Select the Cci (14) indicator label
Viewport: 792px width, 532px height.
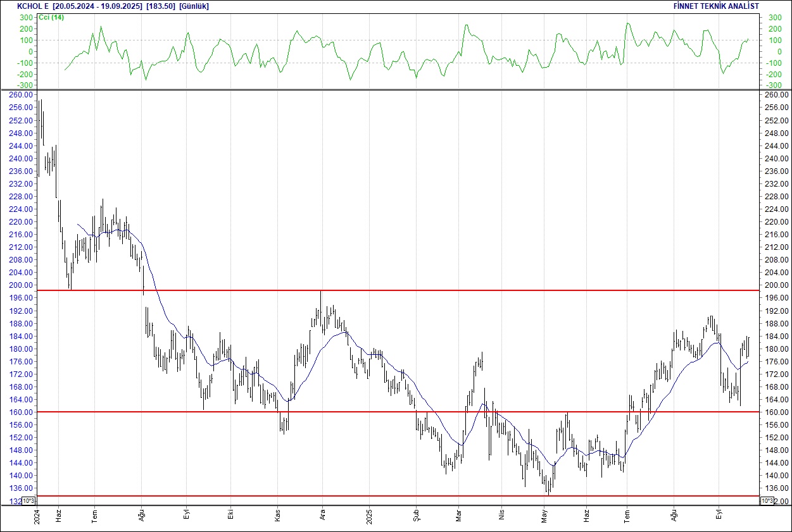pos(51,17)
